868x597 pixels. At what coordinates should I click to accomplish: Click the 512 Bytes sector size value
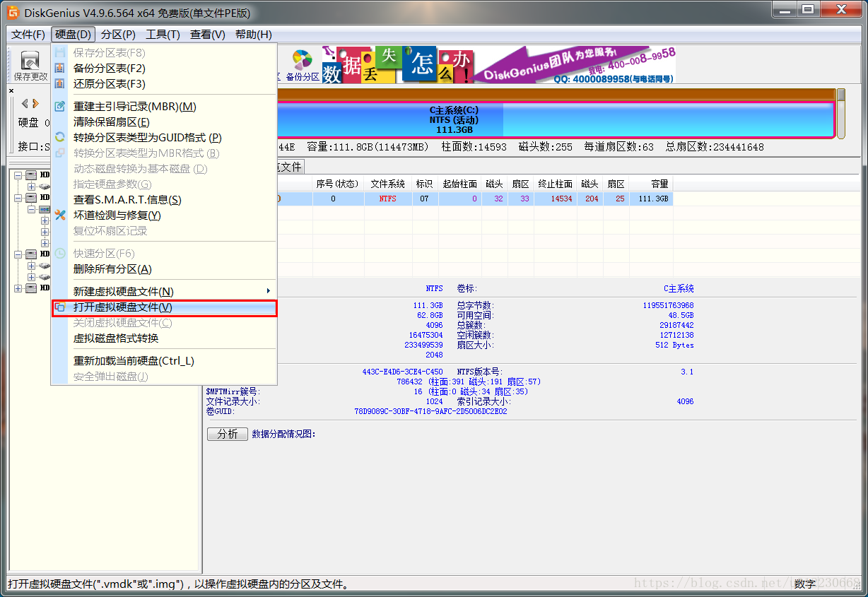tap(674, 345)
